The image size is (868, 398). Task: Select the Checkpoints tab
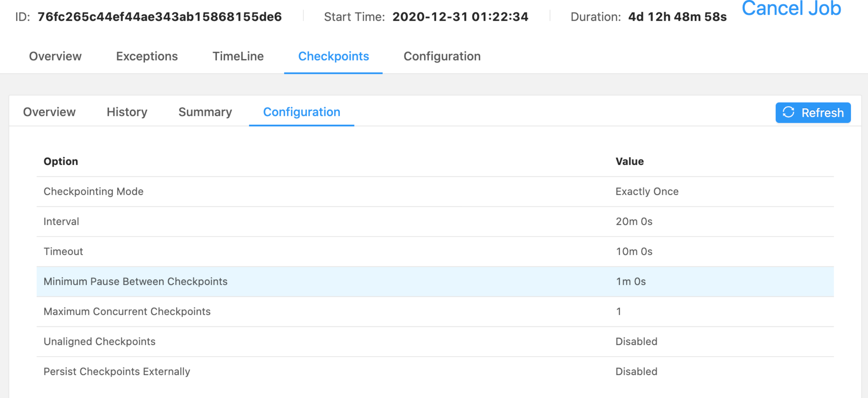tap(333, 56)
